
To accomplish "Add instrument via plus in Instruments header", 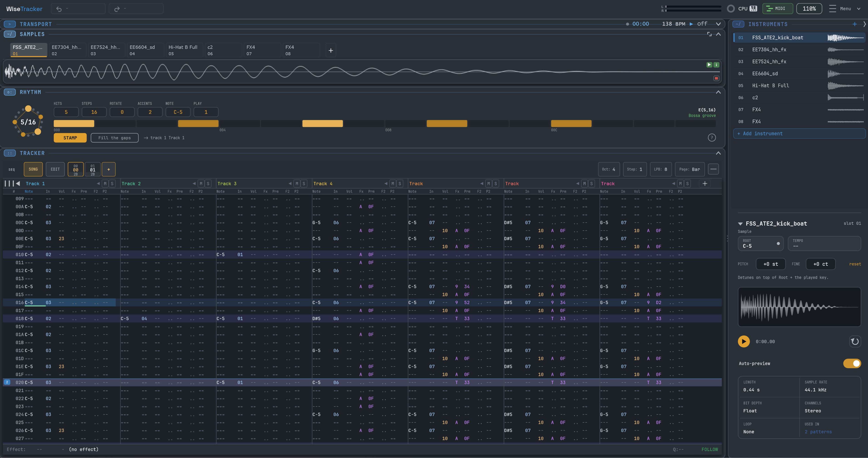I will coord(855,24).
